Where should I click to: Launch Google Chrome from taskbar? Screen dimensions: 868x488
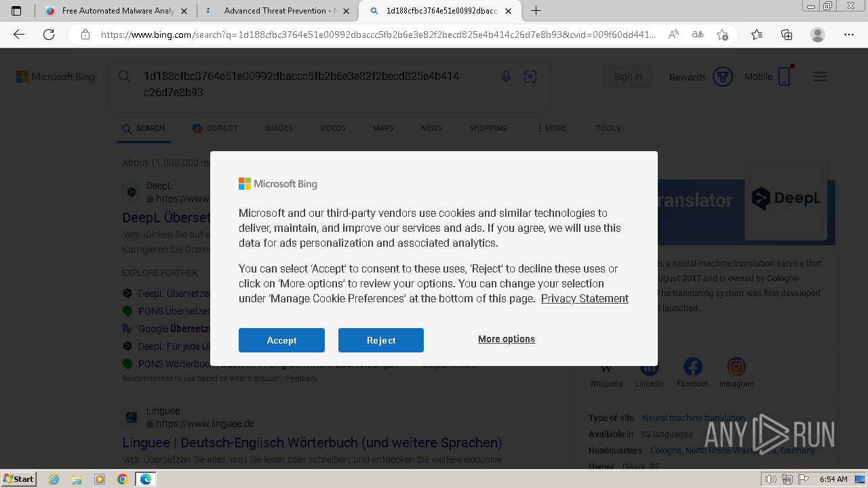(123, 479)
